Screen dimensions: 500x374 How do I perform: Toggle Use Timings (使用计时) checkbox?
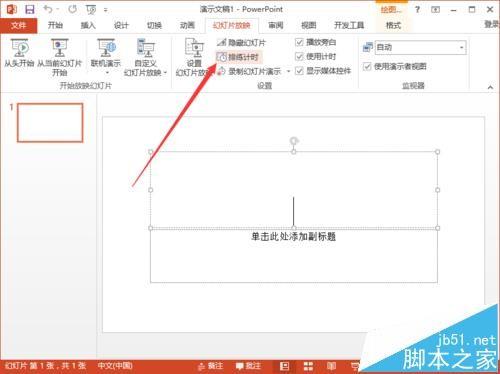pos(299,57)
